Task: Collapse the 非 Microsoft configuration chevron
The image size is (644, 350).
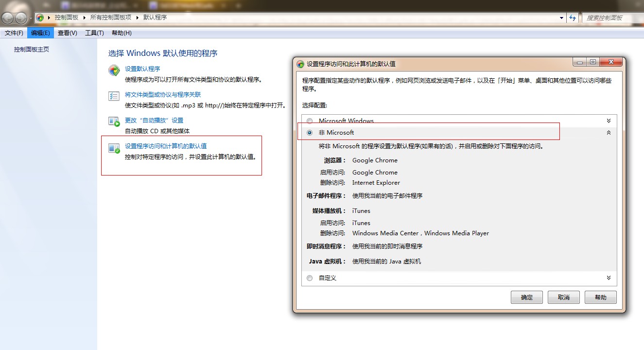Action: (609, 133)
